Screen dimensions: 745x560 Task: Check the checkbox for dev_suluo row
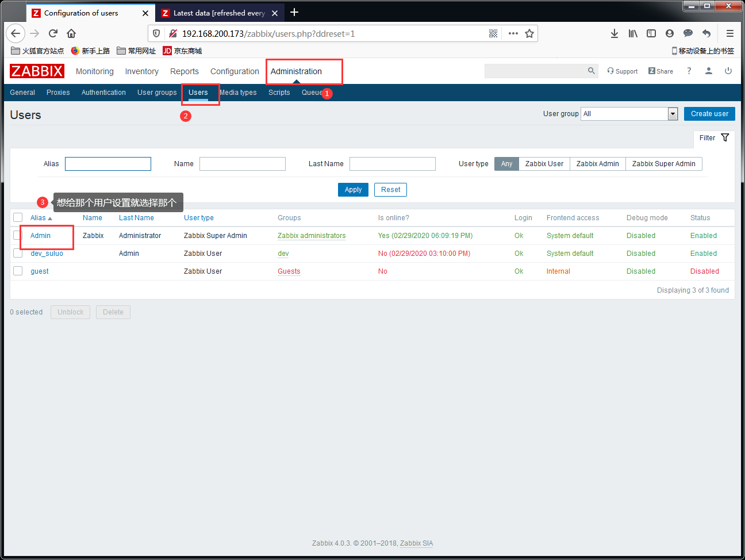(18, 253)
